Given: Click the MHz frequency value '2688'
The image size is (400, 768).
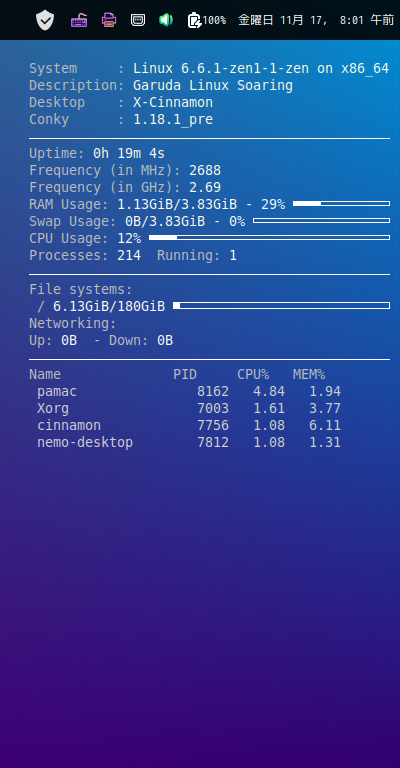Looking at the screenshot, I should [205, 171].
